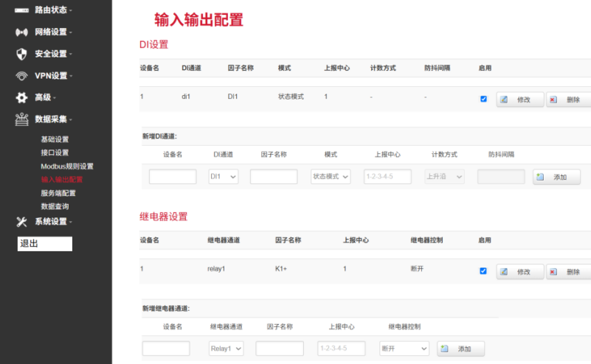The height and width of the screenshot is (364, 591).
Task: Click 添加 button for new DI channel
Action: 556,177
